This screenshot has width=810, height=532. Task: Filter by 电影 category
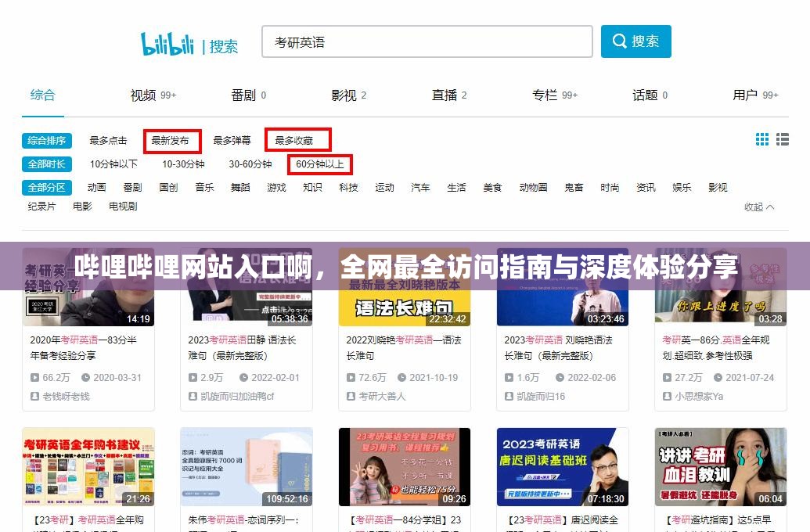82,206
